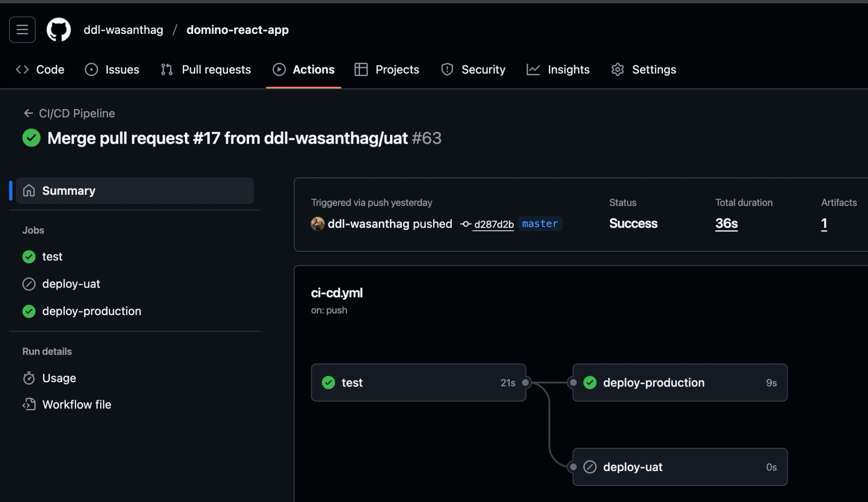Click the Security shield icon
Screen dimensions: 868x502
click(x=447, y=69)
